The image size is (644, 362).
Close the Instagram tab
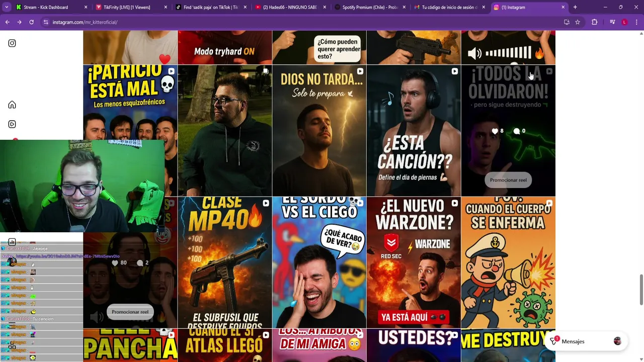pos(563,7)
